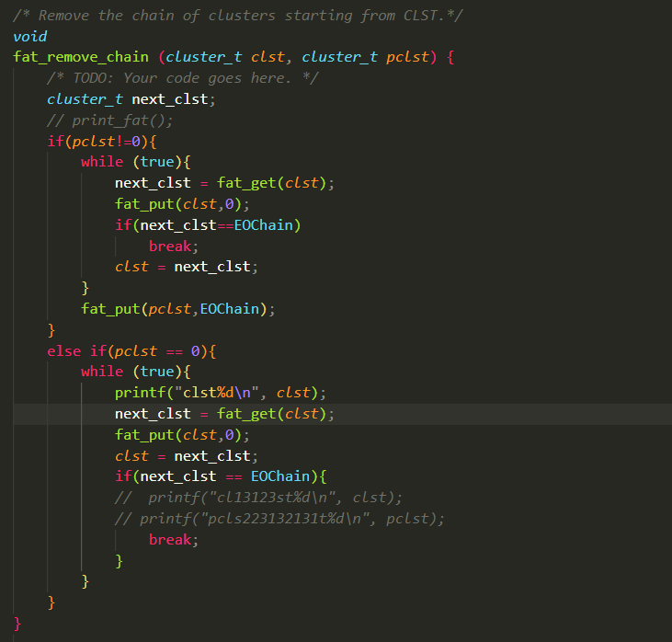Click the 'if(next_clst == EOChain){' line in else branch
The width and height of the screenshot is (672, 642).
(x=221, y=476)
